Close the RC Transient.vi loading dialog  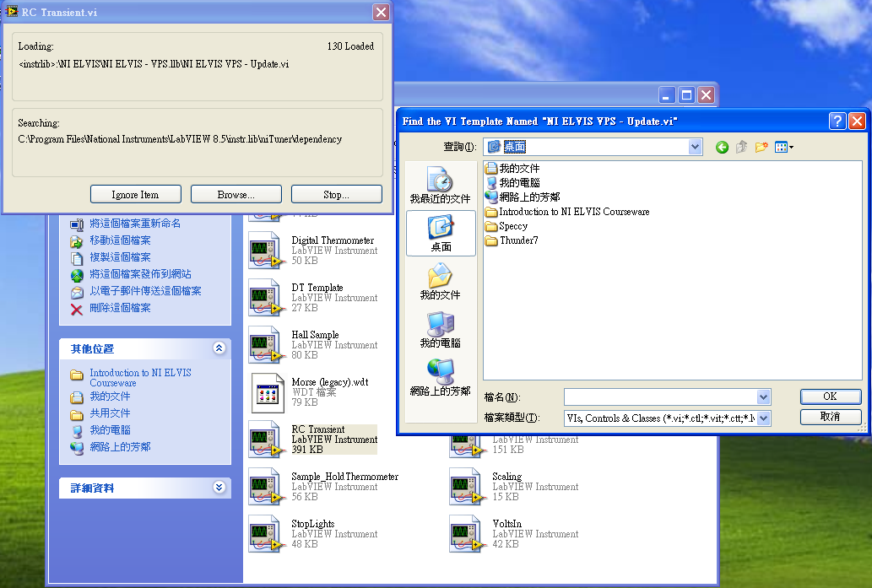click(381, 12)
